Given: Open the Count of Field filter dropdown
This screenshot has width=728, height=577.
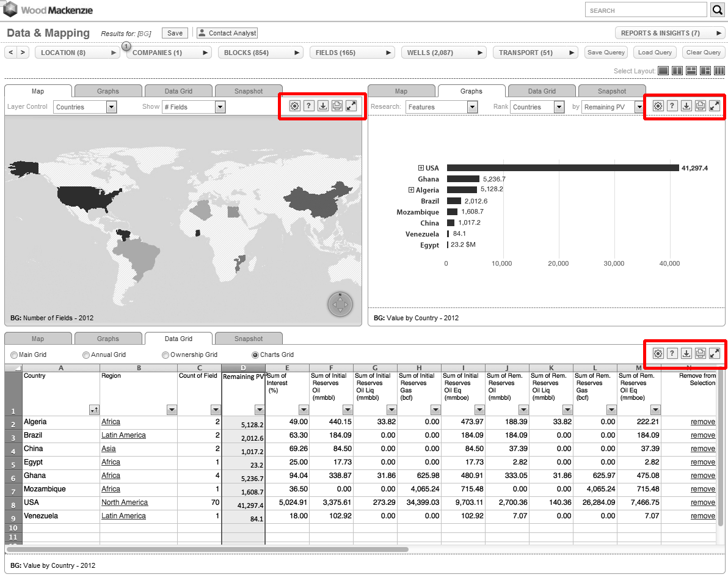Looking at the screenshot, I should tap(216, 410).
